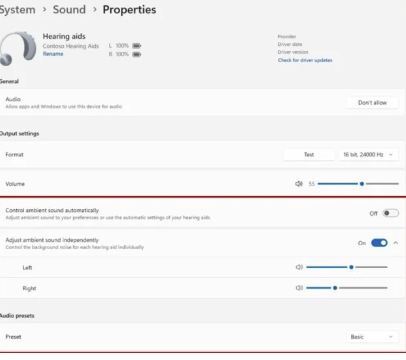Click the Right ambient sound slider handle
This screenshot has height=360, width=406.
[x=335, y=288]
